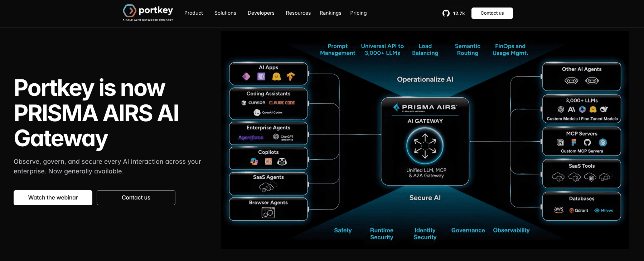Click the browser window icon under Browser Agents
This screenshot has height=261, width=644.
coord(268,213)
